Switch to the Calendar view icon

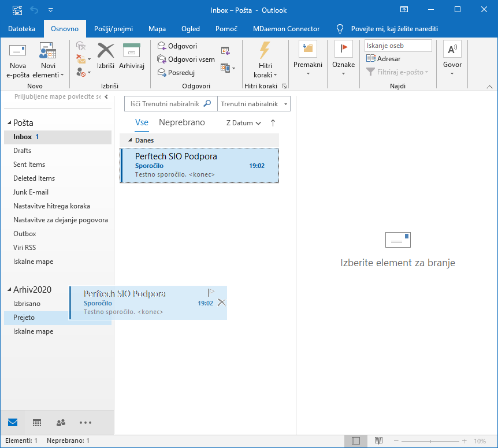pyautogui.click(x=37, y=422)
